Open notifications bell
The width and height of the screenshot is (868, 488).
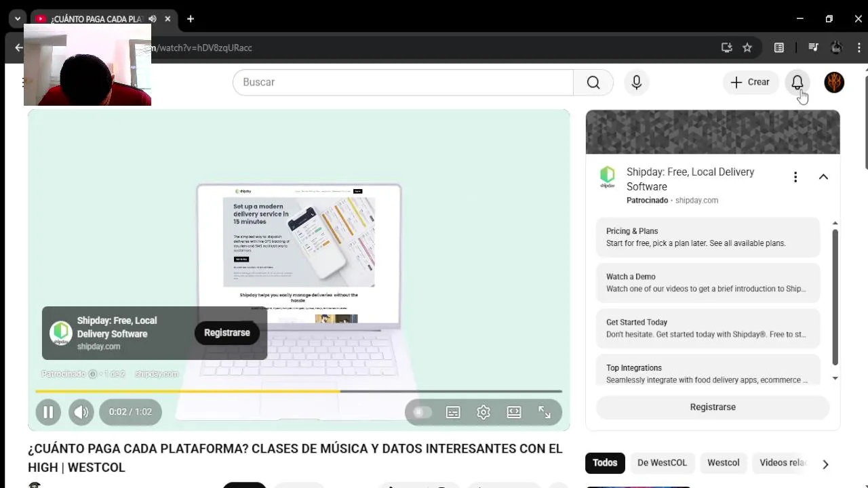pyautogui.click(x=797, y=82)
